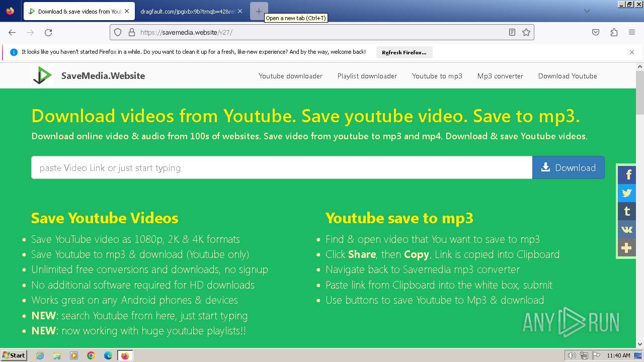Click the Save Youtube Videos heading
The image size is (644, 362).
(105, 218)
